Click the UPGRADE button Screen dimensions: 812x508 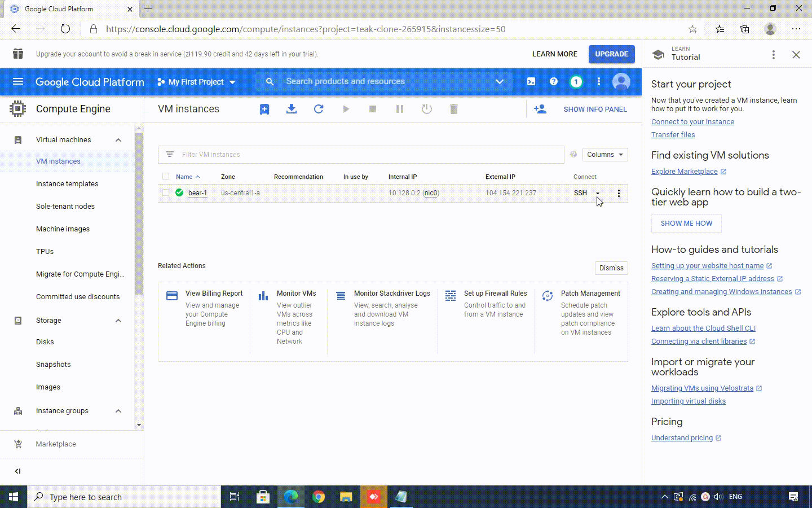(x=611, y=54)
